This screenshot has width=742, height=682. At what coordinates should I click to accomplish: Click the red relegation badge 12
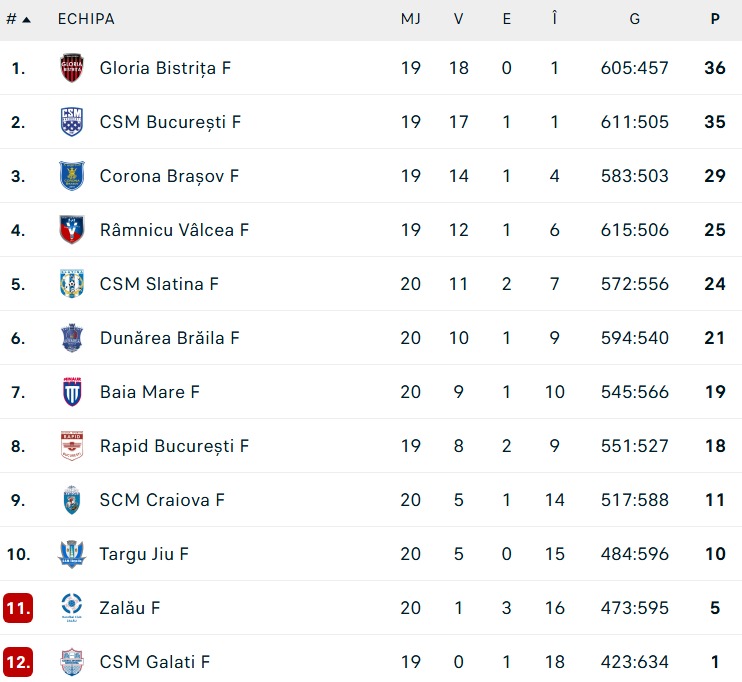tap(18, 662)
